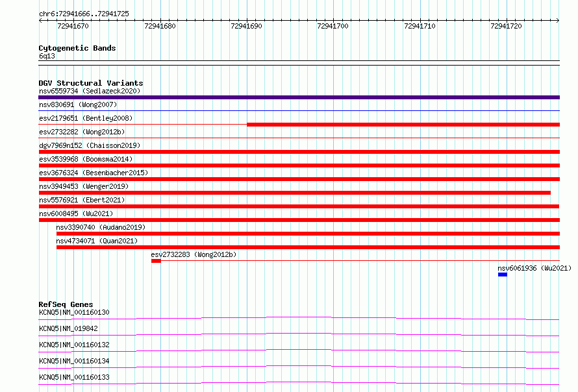Select nsv3949453 (Wenger2019) variant label
Image resolution: width=578 pixels, height=392 pixels.
84,186
